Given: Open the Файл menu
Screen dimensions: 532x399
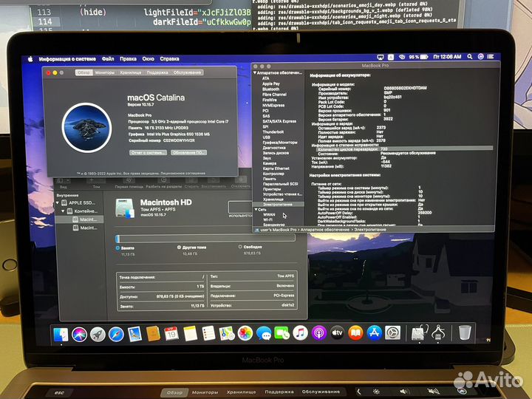Looking at the screenshot, I should coord(108,58).
